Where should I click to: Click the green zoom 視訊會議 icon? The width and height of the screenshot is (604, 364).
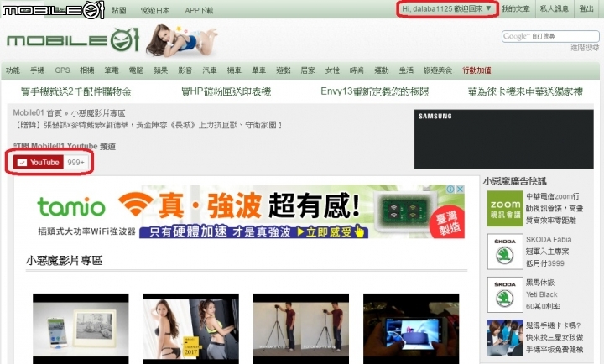(x=505, y=208)
